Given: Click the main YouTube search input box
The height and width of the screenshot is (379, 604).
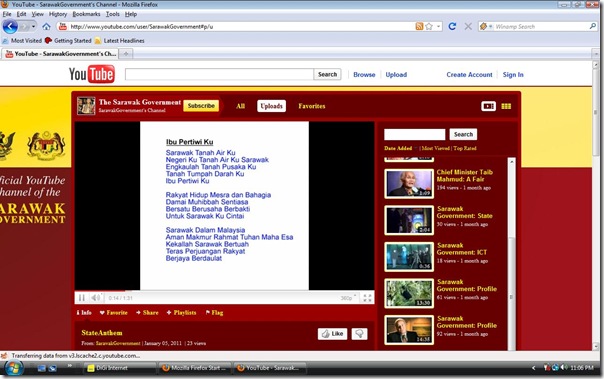Looking at the screenshot, I should (219, 74).
